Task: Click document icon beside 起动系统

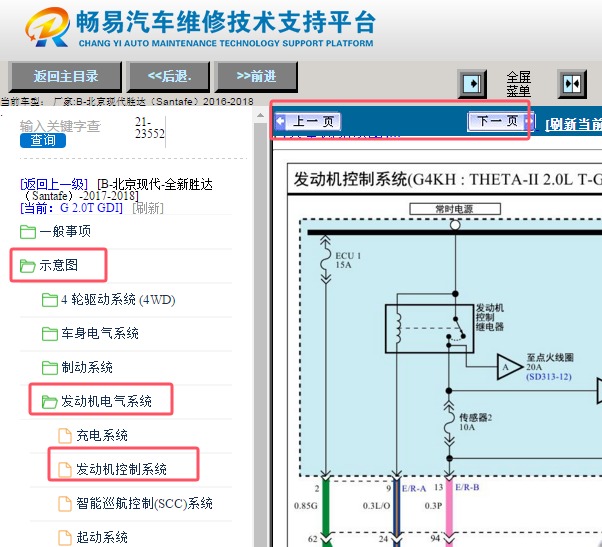Action: point(64,538)
